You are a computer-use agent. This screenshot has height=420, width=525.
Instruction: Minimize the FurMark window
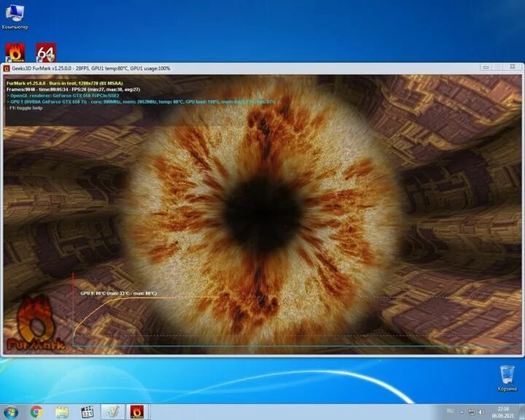click(x=486, y=67)
